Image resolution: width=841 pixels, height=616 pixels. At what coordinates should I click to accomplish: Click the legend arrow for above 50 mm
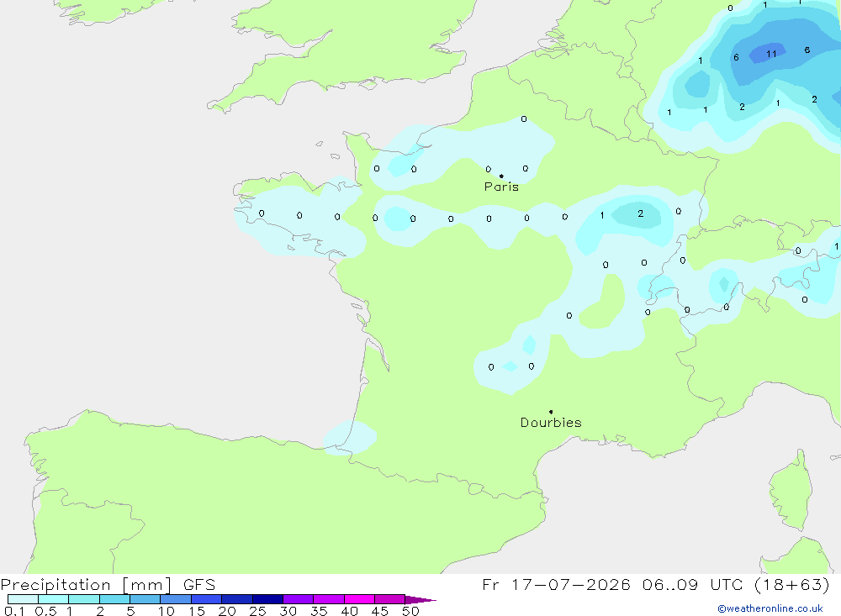[420, 599]
